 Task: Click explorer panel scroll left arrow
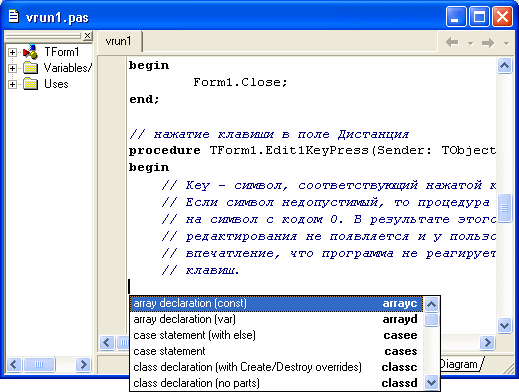pos(14,364)
